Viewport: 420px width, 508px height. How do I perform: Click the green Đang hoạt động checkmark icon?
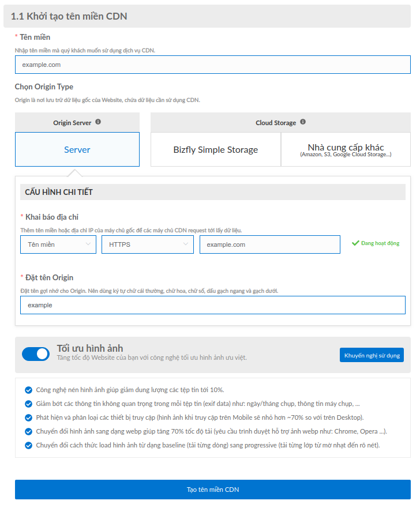point(355,243)
